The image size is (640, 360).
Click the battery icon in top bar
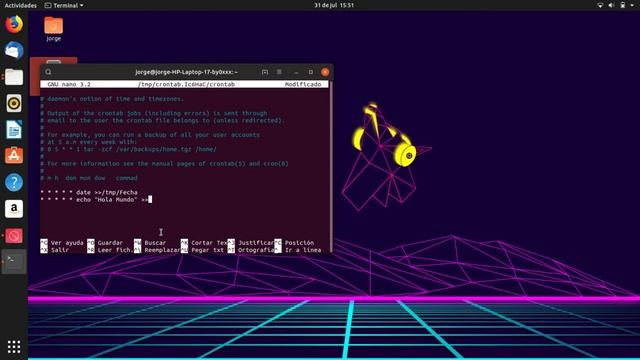(x=622, y=5)
